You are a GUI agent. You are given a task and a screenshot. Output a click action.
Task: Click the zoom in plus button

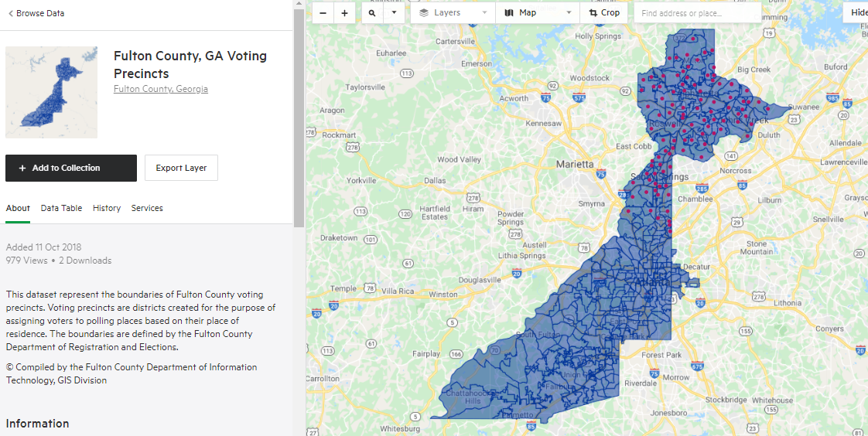[344, 13]
